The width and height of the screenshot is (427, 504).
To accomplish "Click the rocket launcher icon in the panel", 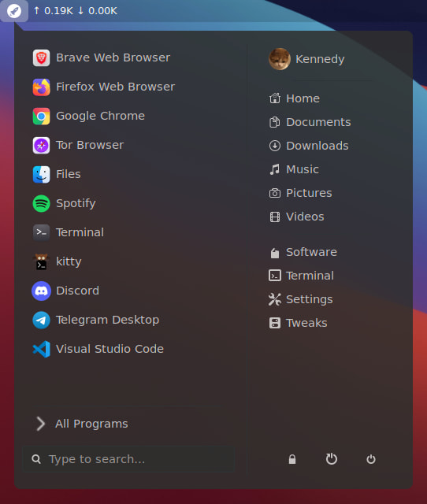I will 14,11.
